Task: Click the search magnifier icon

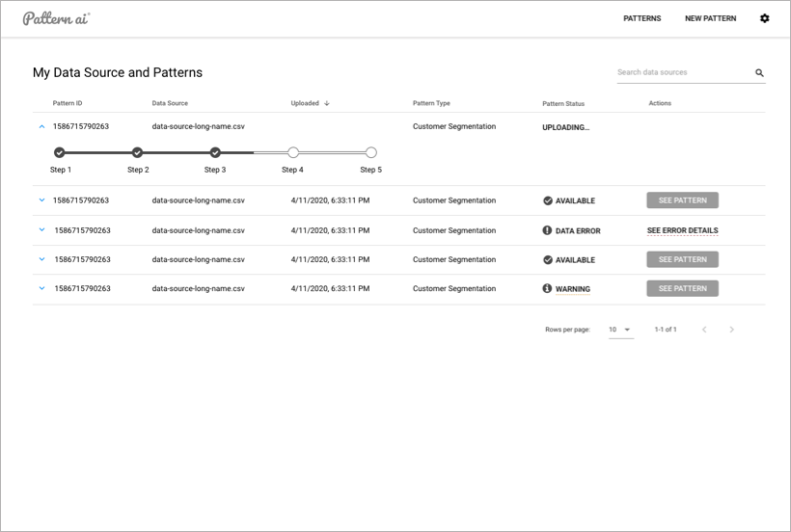Action: point(759,72)
